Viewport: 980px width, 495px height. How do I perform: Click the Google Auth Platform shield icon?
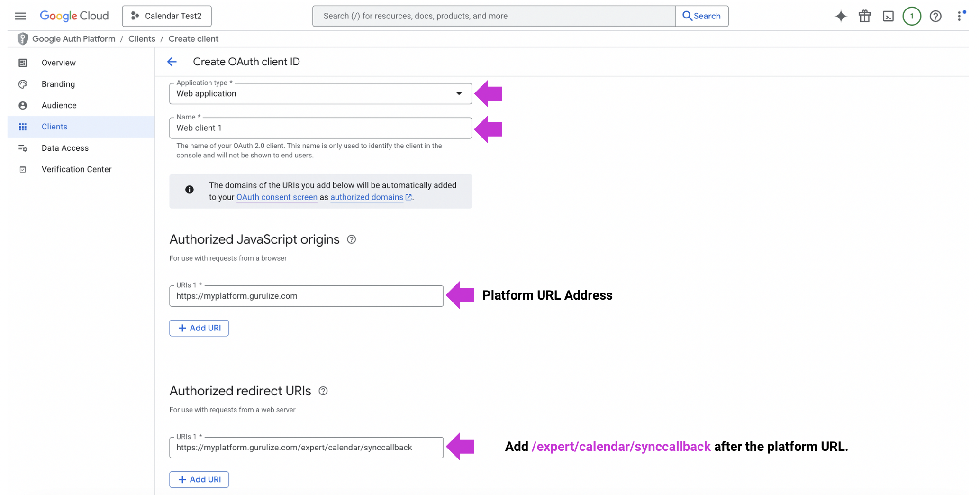coord(22,39)
